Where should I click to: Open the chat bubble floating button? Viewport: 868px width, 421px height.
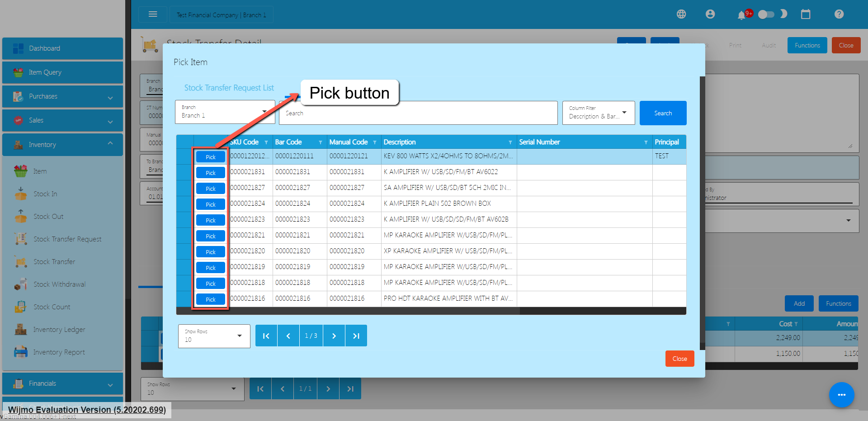pos(841,395)
